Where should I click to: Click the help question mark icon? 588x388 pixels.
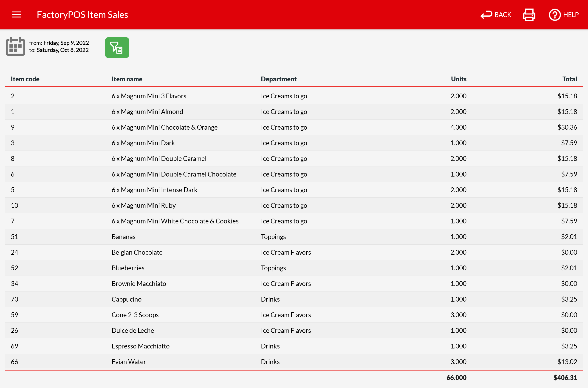click(x=555, y=15)
